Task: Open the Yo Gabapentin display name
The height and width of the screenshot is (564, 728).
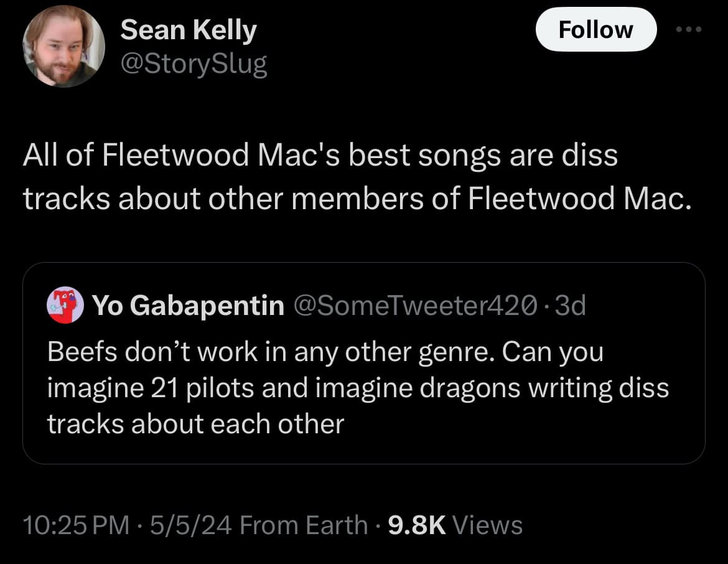Action: [188, 306]
